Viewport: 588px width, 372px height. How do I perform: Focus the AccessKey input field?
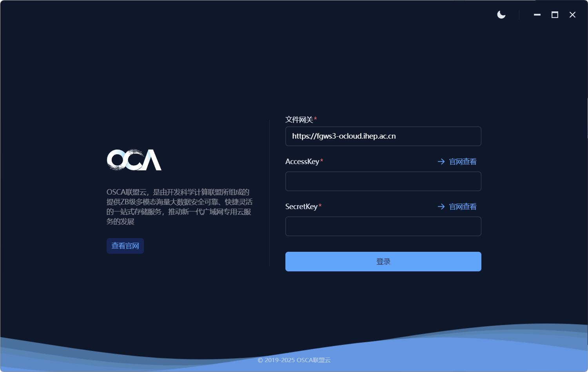(383, 181)
